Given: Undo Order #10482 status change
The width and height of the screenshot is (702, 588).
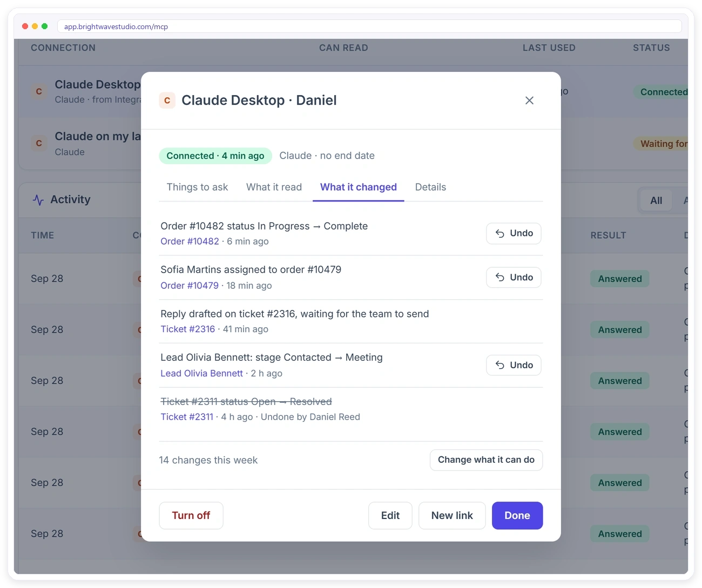Looking at the screenshot, I should tap(514, 233).
